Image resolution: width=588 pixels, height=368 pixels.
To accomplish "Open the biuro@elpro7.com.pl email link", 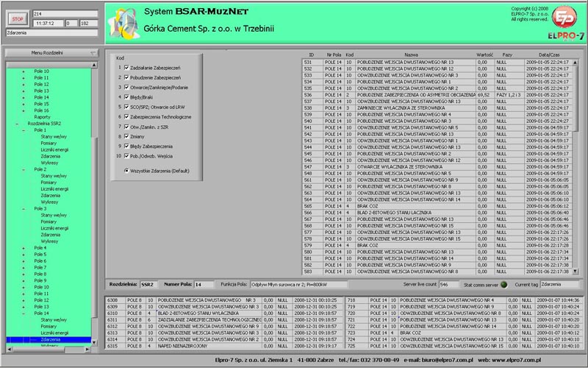I will 448,360.
